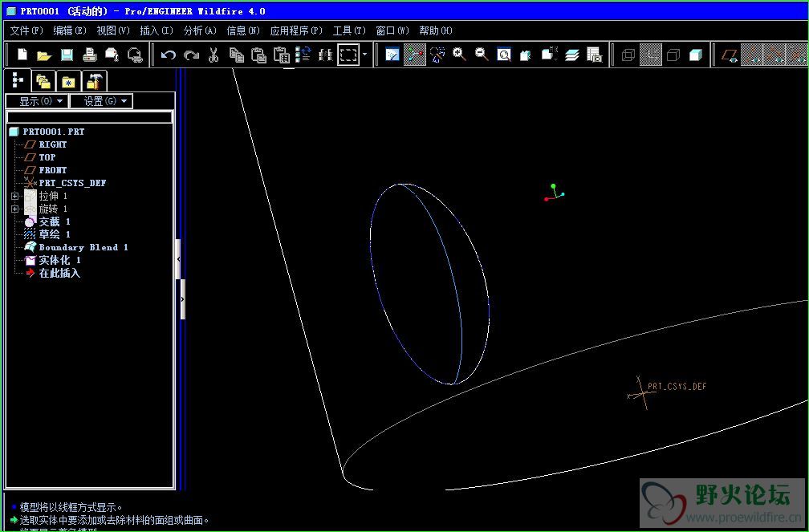This screenshot has width=809, height=532.
Task: Open the Connections tab with hammer
Action: (94, 81)
